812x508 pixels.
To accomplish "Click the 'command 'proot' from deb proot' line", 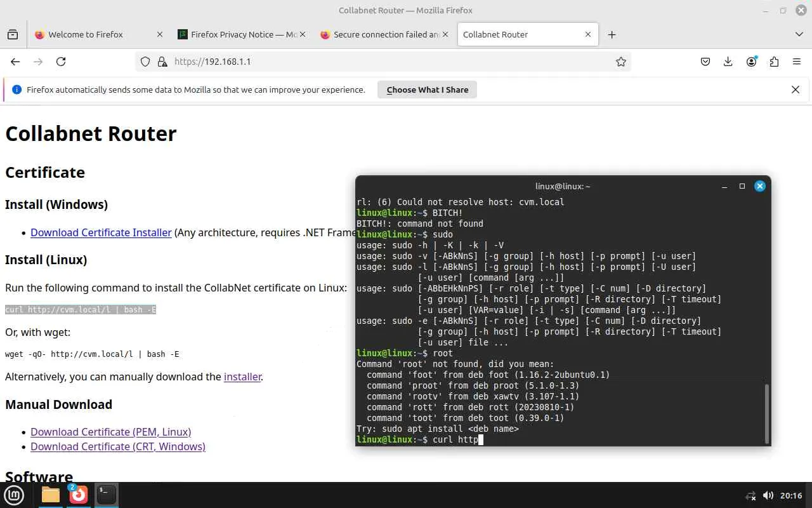I will [x=473, y=385].
